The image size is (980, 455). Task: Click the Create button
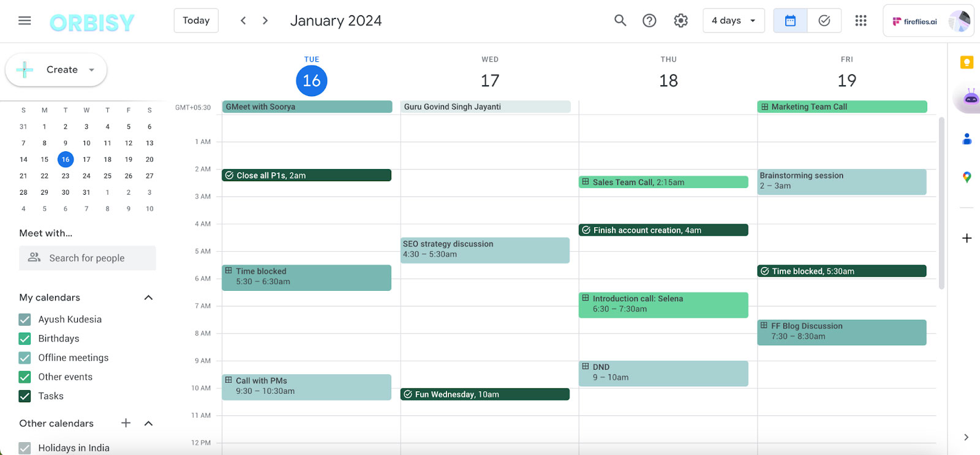pyautogui.click(x=56, y=70)
